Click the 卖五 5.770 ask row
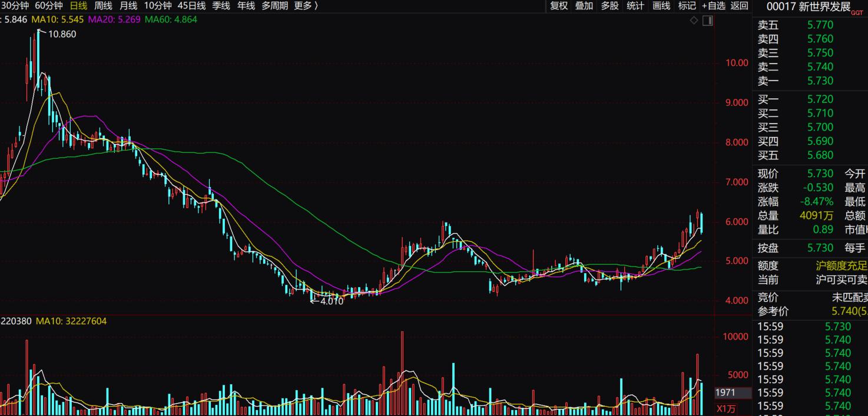 [x=810, y=25]
